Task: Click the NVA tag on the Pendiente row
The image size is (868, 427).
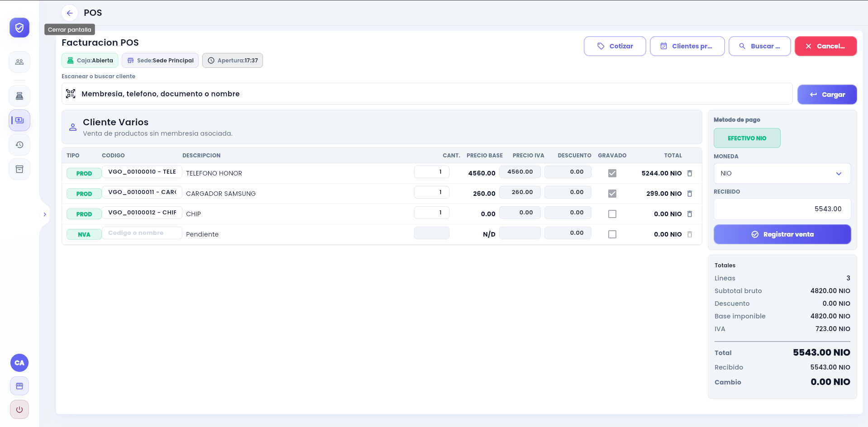Action: [84, 234]
